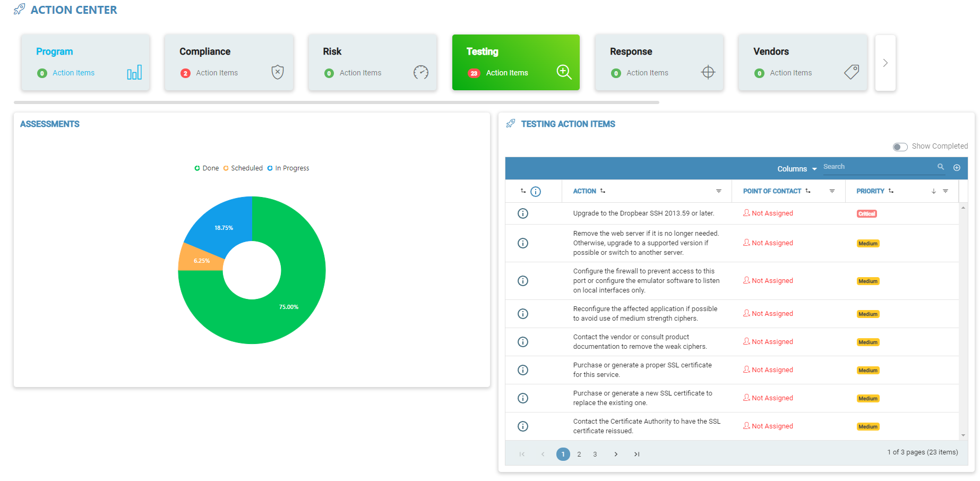Enable the Show Completed toggle
Viewport: 980px width, 481px height.
pyautogui.click(x=900, y=147)
